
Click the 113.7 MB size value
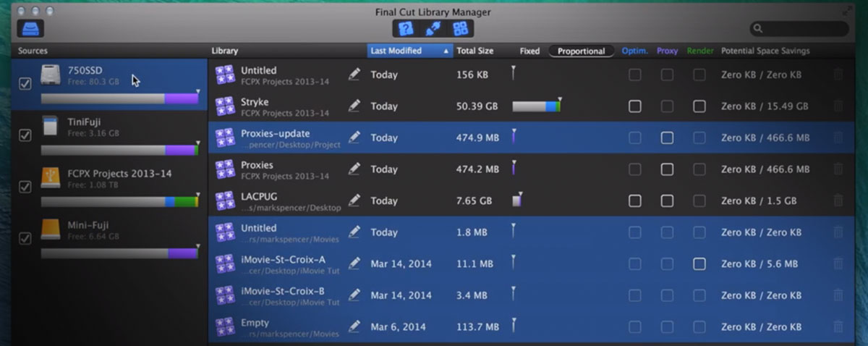pyautogui.click(x=477, y=326)
